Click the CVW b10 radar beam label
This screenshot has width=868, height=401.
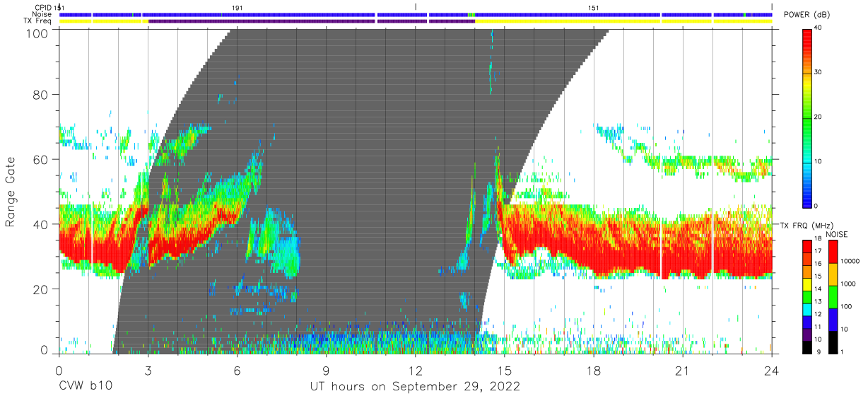pyautogui.click(x=85, y=387)
